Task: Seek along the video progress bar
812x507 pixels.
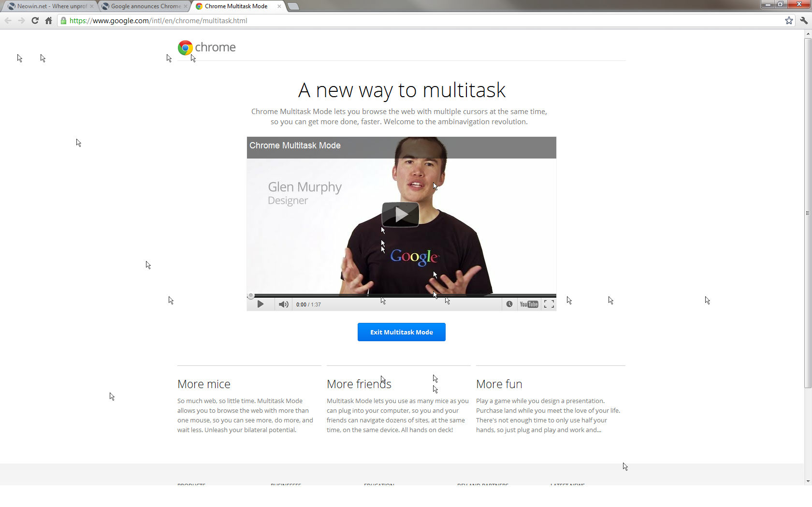Action: [x=402, y=295]
